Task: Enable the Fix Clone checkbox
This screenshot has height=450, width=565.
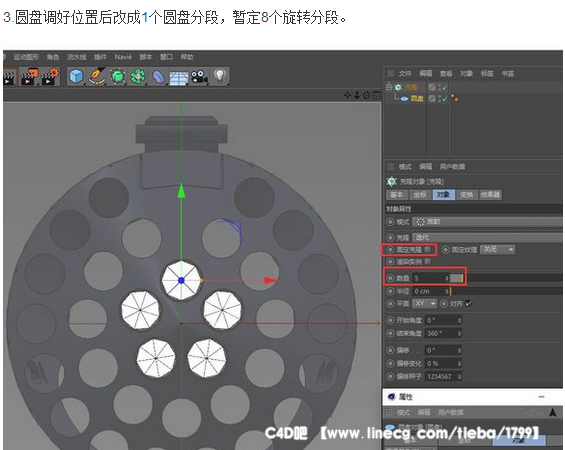Action: [428, 249]
